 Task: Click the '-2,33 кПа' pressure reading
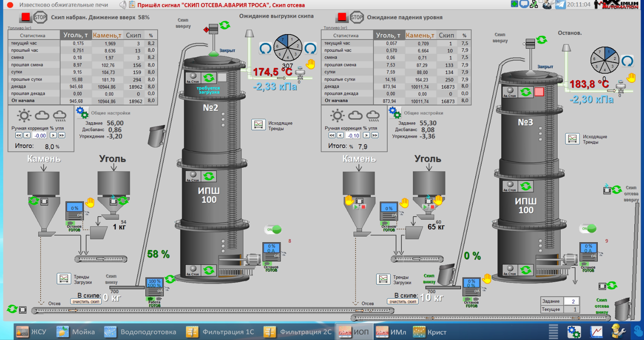click(275, 87)
